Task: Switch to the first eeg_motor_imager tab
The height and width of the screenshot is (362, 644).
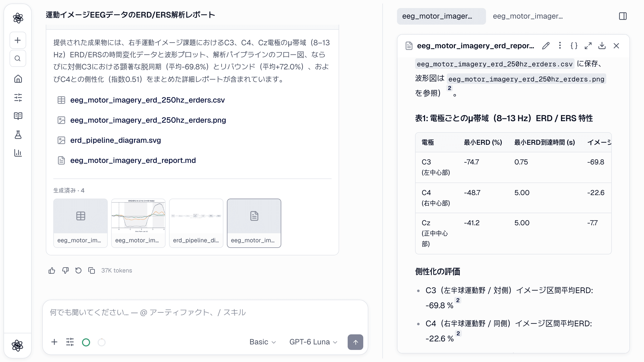Action: coord(441,16)
